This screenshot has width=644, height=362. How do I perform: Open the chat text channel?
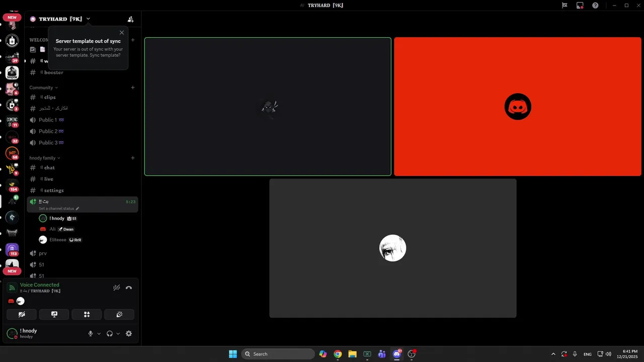coord(83,167)
